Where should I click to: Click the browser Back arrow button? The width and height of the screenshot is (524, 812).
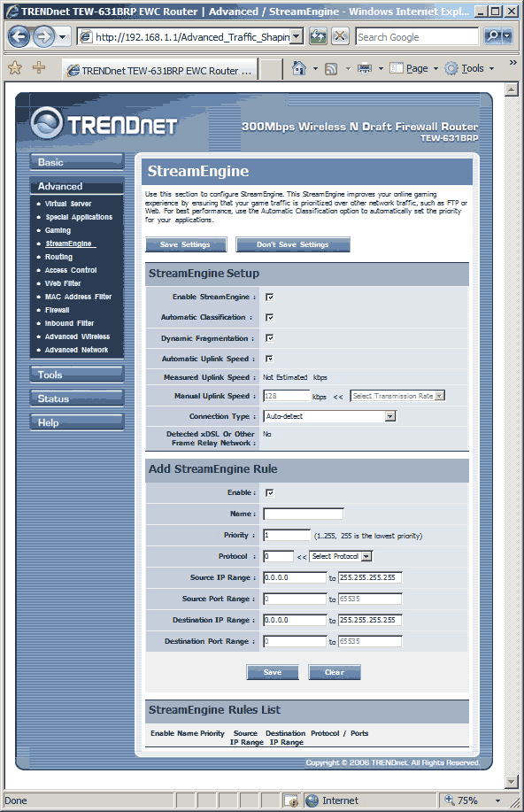(19, 37)
